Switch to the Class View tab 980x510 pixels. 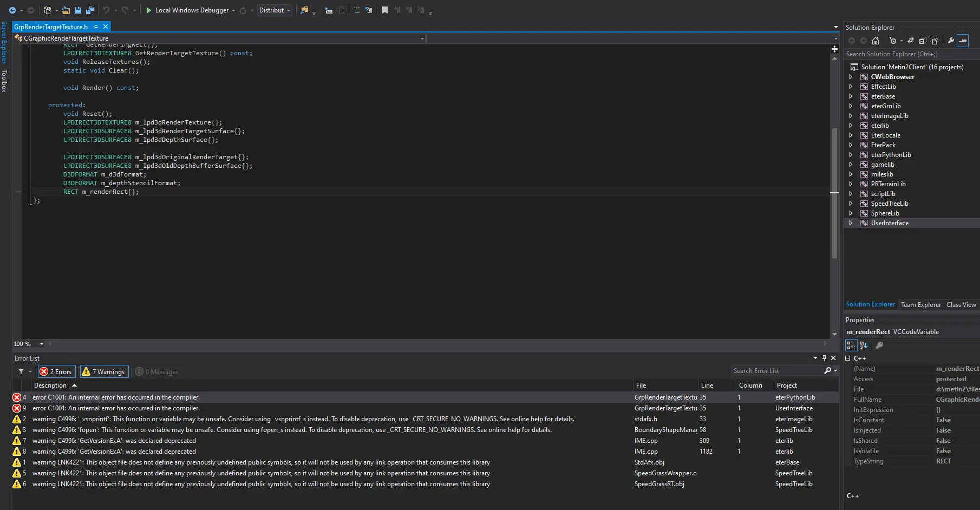coord(961,305)
